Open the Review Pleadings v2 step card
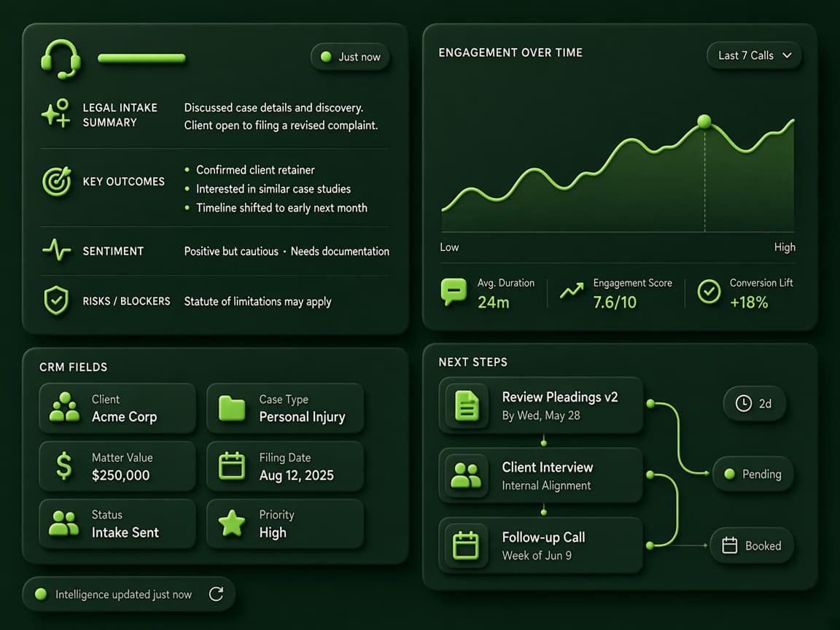Screen dimensions: 840x630 540,405
